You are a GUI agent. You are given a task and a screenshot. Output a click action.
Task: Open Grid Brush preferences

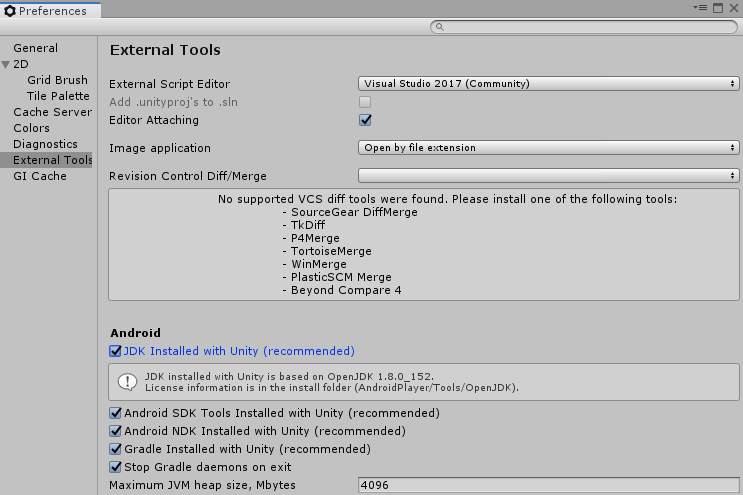pyautogui.click(x=57, y=80)
